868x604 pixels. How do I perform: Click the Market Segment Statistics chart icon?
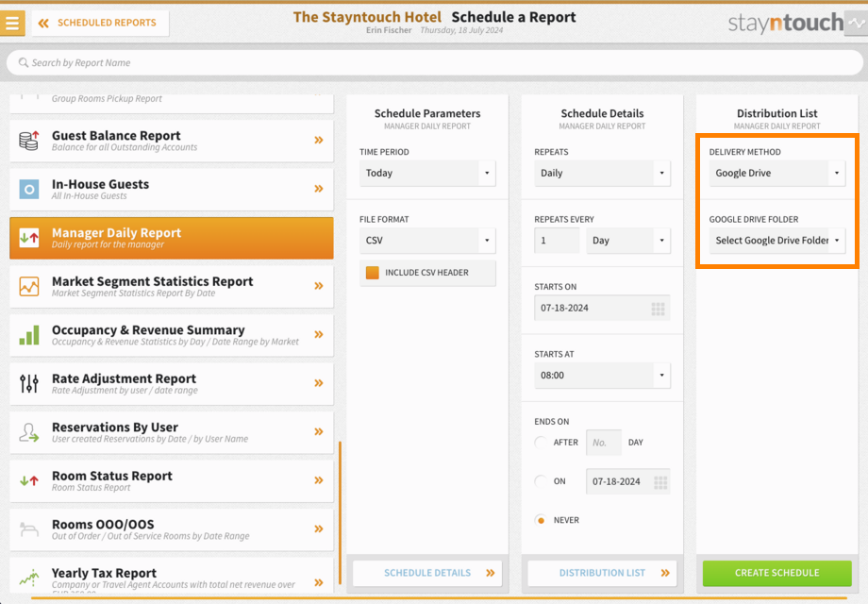tap(29, 286)
